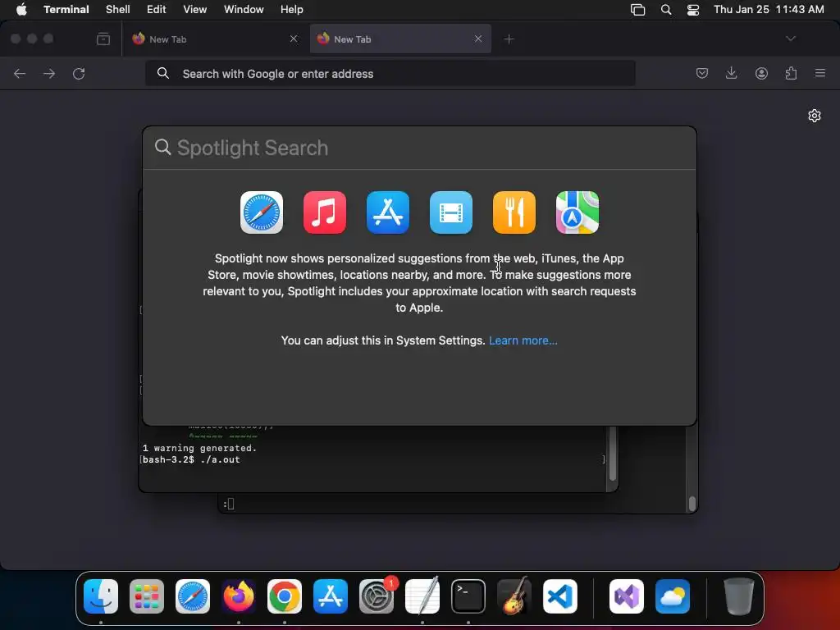The height and width of the screenshot is (630, 840).
Task: Open Visual Studio from the Dock
Action: 627,596
